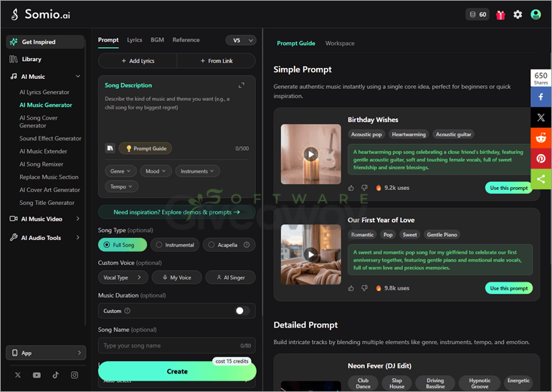Play the Birthday Wishes preview
Viewport: 552px width, 392px height.
(311, 154)
